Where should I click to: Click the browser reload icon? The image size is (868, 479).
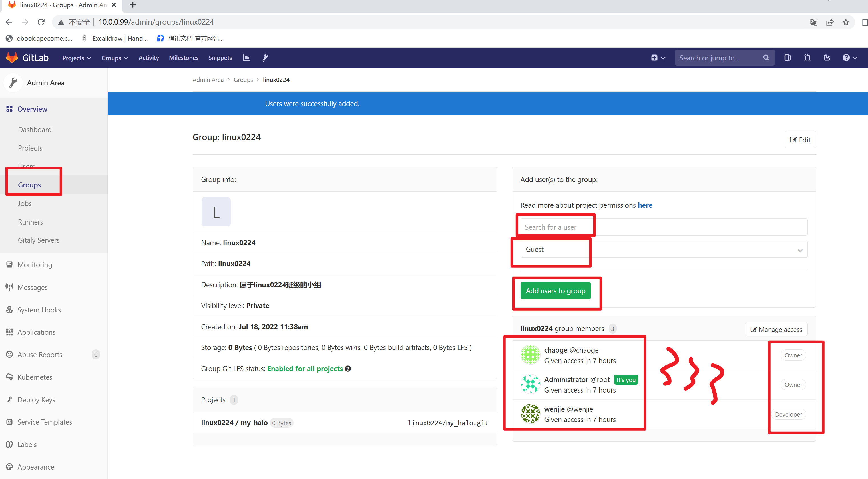tap(41, 22)
